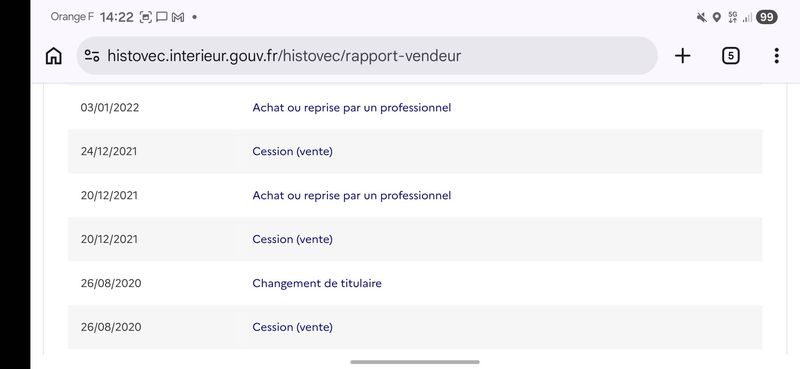Tap the Gmail notification icon in status bar
This screenshot has height=369, width=800.
click(x=178, y=17)
